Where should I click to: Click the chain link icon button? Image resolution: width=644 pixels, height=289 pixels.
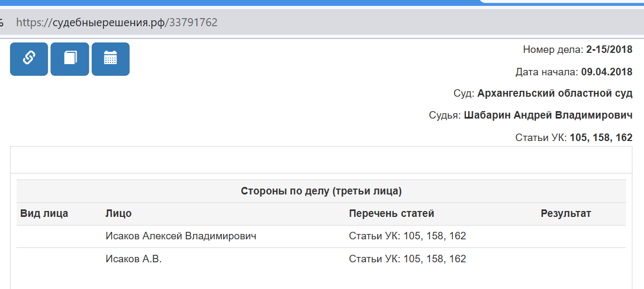(x=29, y=59)
